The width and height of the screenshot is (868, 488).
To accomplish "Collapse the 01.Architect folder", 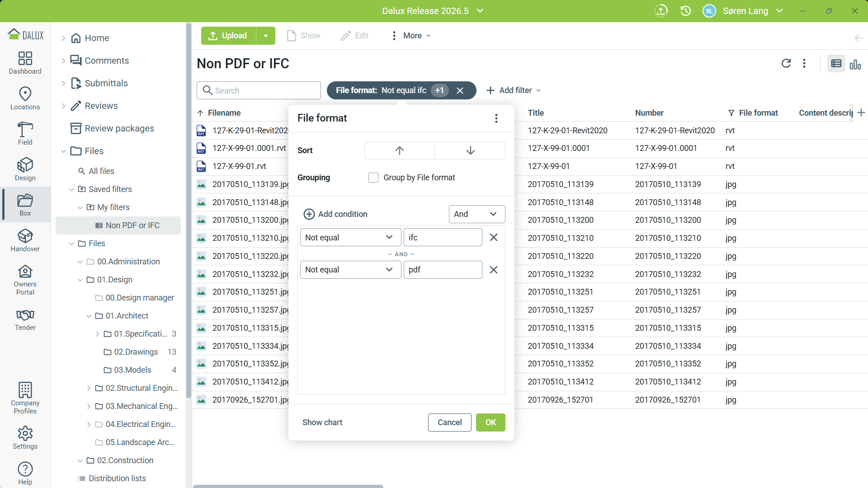I will pos(89,316).
